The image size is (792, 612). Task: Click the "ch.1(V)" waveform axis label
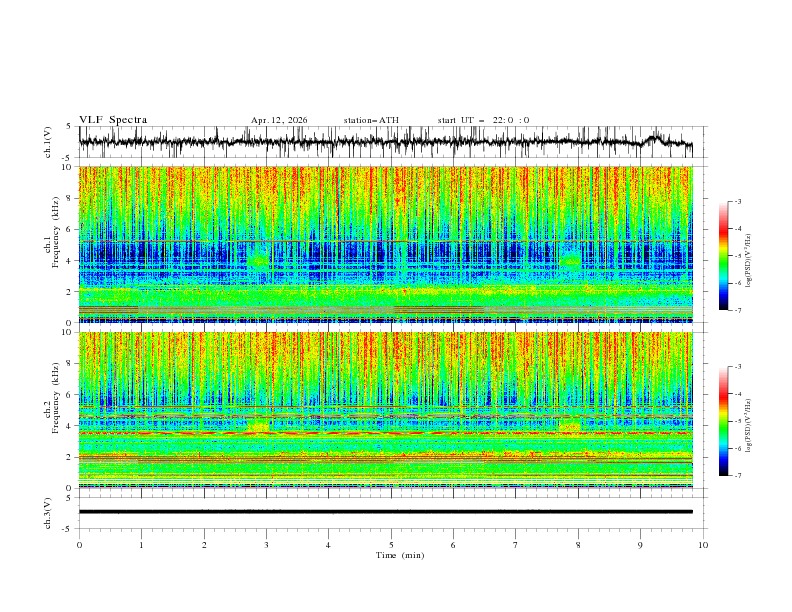pos(48,142)
